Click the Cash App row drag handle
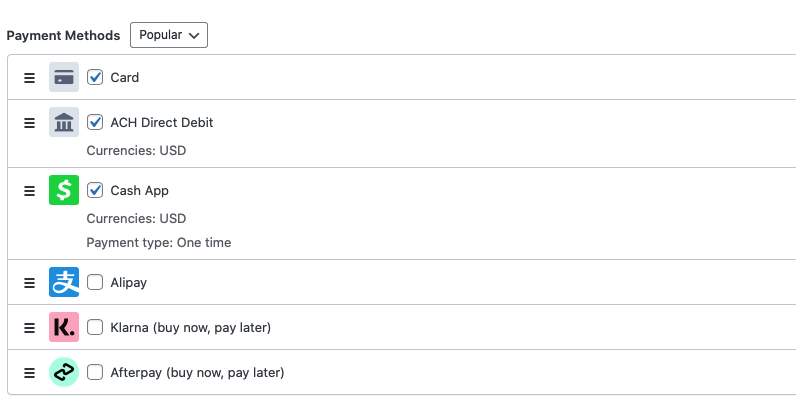Screen dimensions: 796x407 point(29,190)
